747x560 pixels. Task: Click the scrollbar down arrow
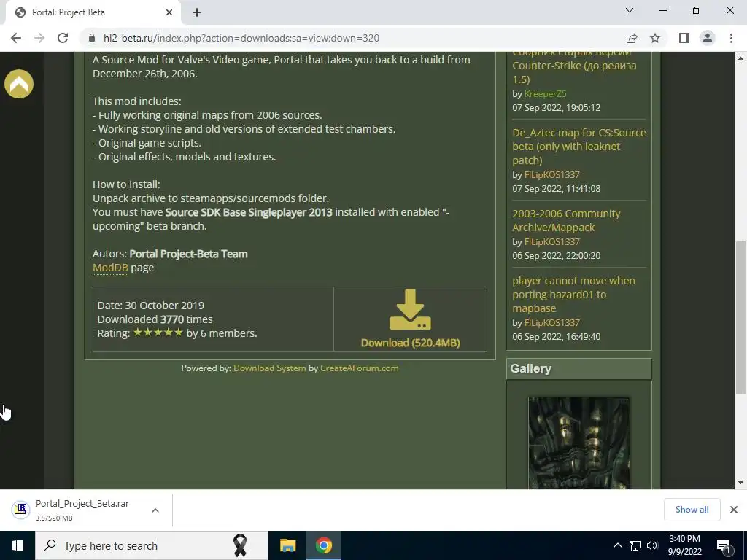[740, 483]
